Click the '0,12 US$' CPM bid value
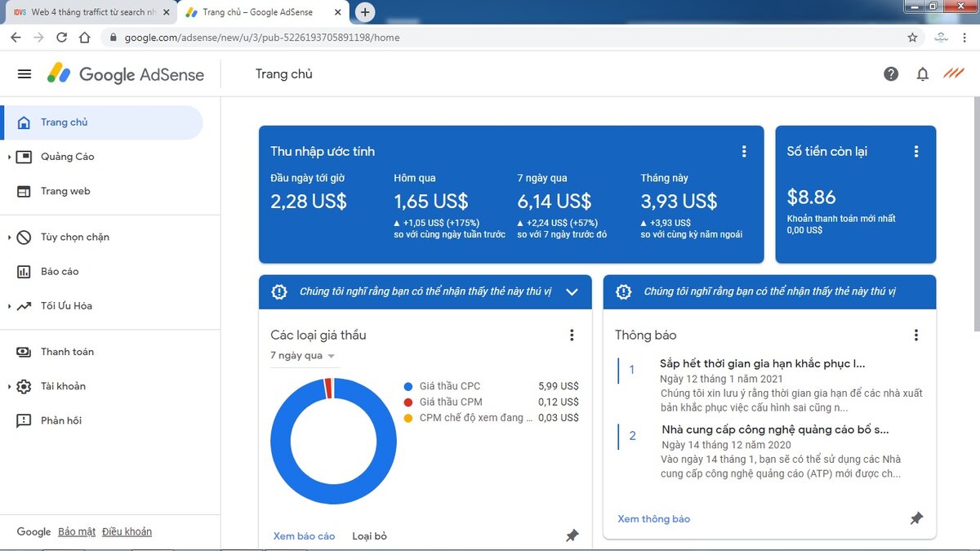 559,402
